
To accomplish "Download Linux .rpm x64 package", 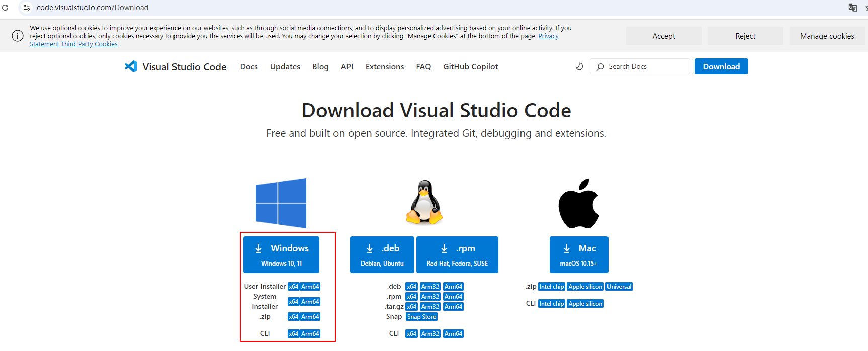I will [412, 297].
